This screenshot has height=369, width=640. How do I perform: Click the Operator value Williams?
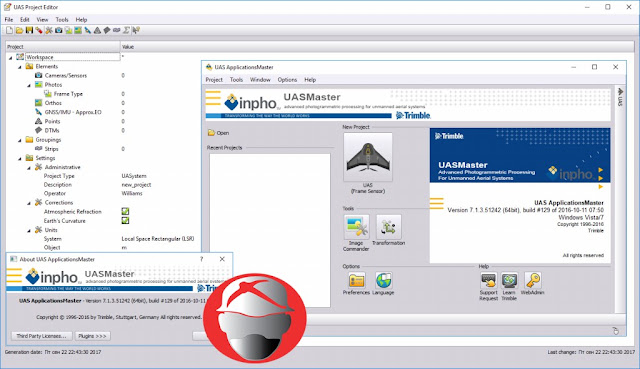point(132,193)
